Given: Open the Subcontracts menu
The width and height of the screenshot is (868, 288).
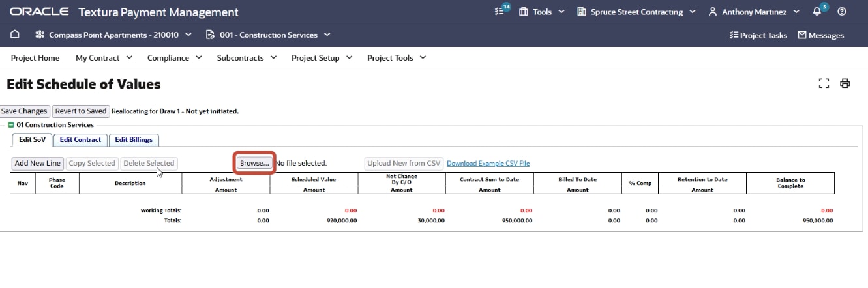Looking at the screenshot, I should (246, 58).
